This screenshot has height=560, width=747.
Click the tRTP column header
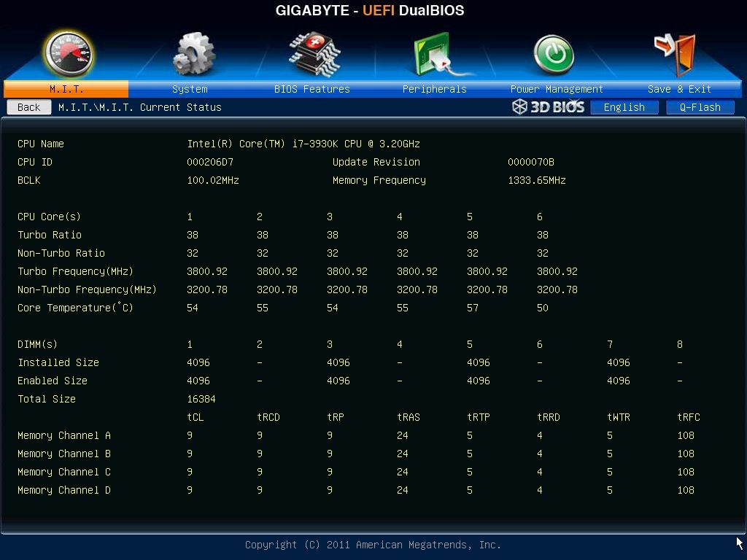tap(479, 417)
